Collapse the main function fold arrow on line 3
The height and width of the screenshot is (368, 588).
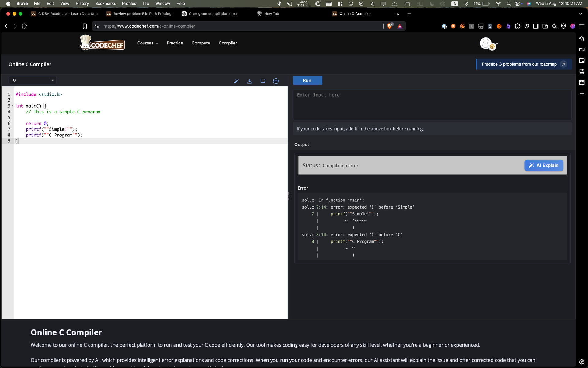click(12, 106)
